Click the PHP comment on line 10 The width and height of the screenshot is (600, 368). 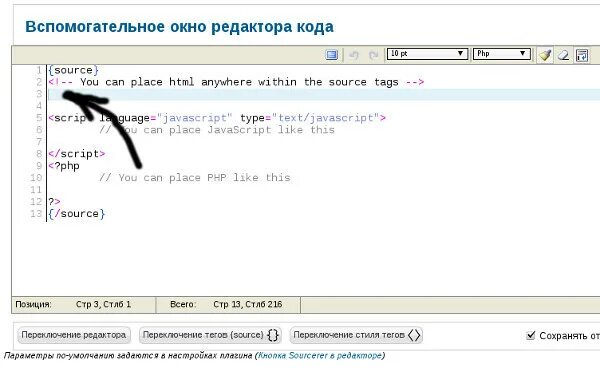click(194, 177)
